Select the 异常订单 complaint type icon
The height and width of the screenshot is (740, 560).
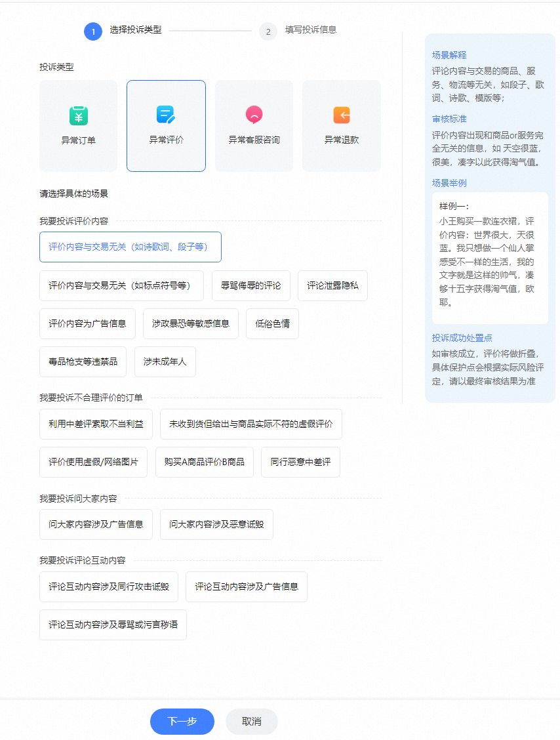[x=78, y=115]
